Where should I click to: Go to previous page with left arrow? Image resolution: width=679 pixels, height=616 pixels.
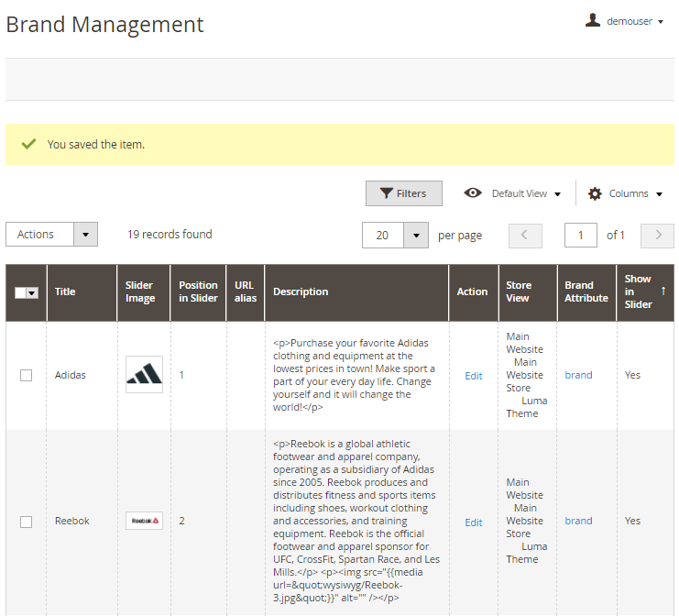coord(525,236)
